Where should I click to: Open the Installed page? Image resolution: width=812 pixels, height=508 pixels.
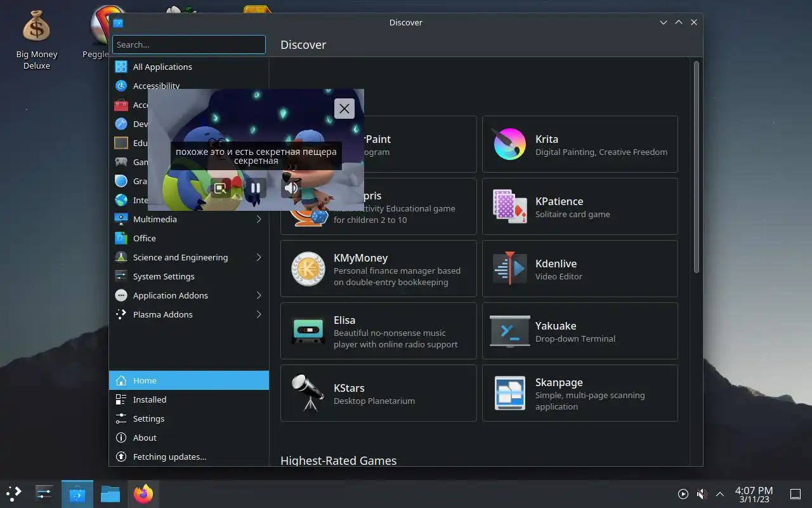tap(189, 399)
